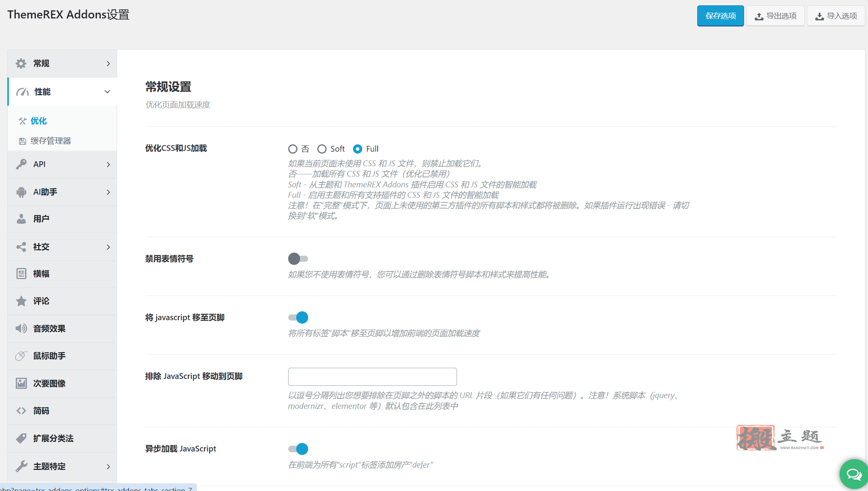Click the 导入选项 button
The width and height of the screenshot is (868, 491).
[836, 16]
